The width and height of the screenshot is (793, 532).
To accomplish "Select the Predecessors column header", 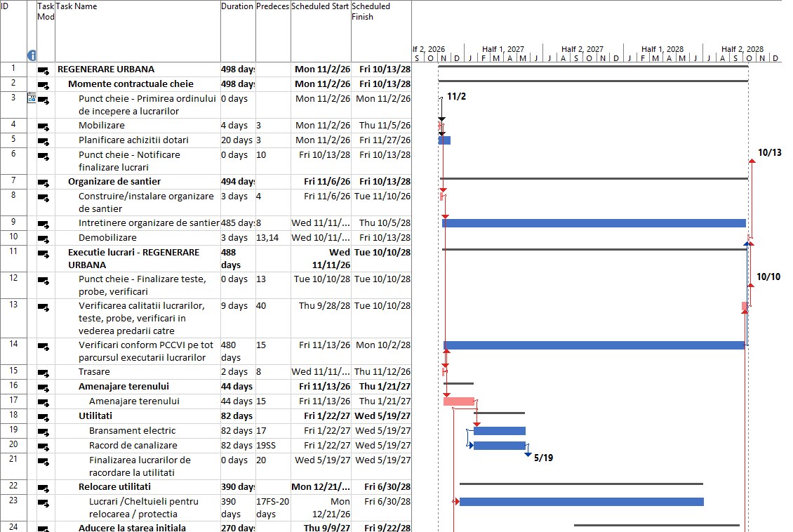I will [273, 32].
